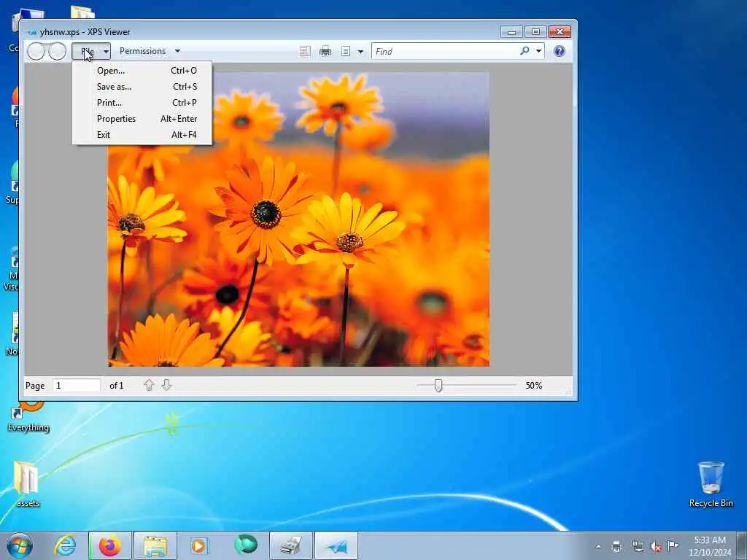Click the 50% zoom value
The image size is (747, 560).
pyautogui.click(x=533, y=385)
